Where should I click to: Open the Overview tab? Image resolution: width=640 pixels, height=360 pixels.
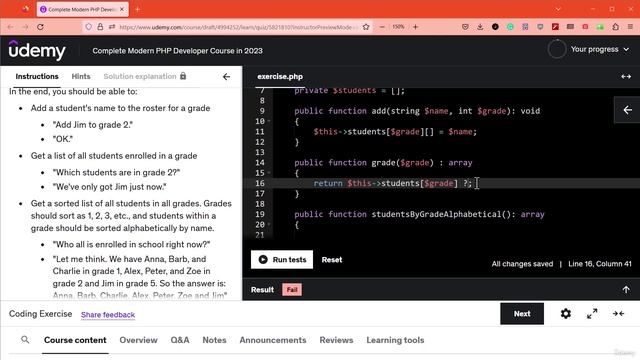click(138, 340)
